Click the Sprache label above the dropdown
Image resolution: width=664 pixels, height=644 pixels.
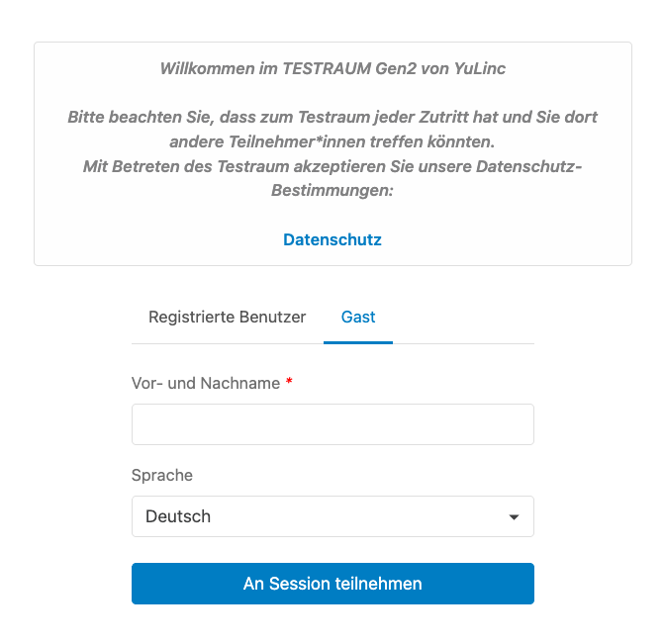[x=162, y=475]
